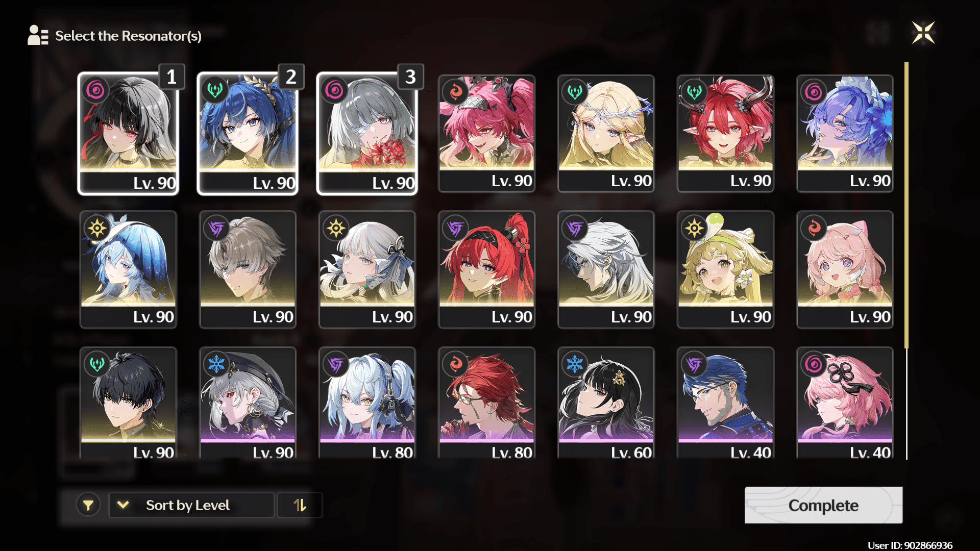Open the filter funnel icon
Image resolution: width=980 pixels, height=551 pixels.
(x=88, y=505)
